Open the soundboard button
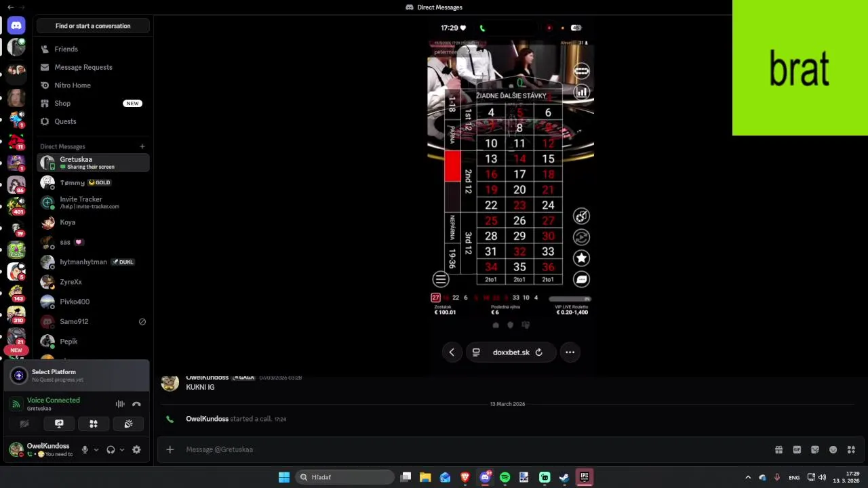Image resolution: width=868 pixels, height=488 pixels. click(x=128, y=424)
